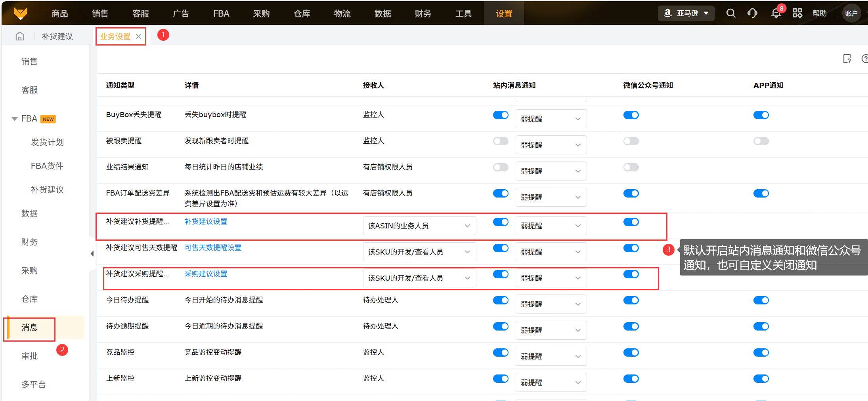The image size is (868, 401).
Task: Enable 站内消息通知 for 被跟卖提醒
Action: pyautogui.click(x=501, y=141)
